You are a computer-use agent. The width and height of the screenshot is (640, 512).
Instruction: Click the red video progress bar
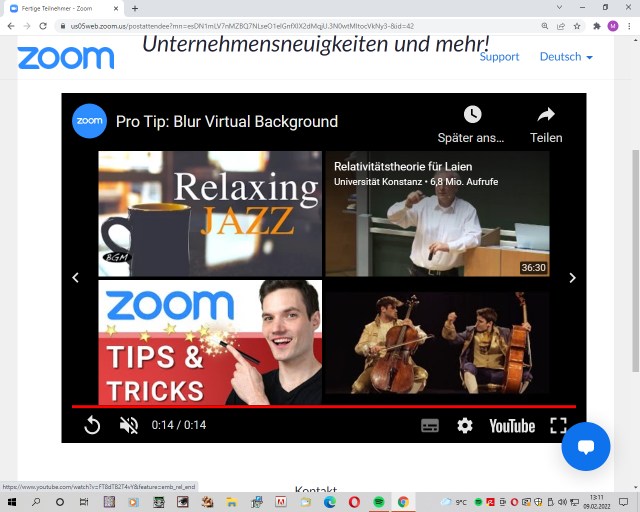point(324,407)
